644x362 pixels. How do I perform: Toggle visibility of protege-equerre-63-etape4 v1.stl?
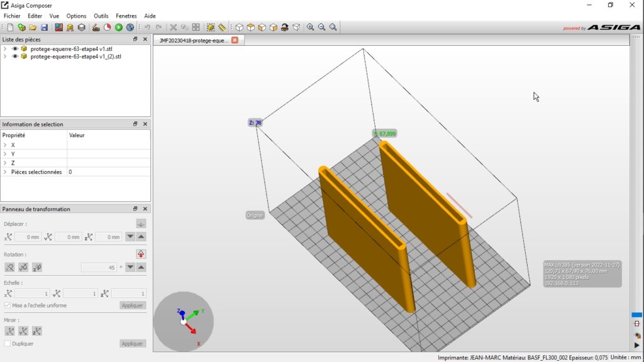click(x=15, y=49)
